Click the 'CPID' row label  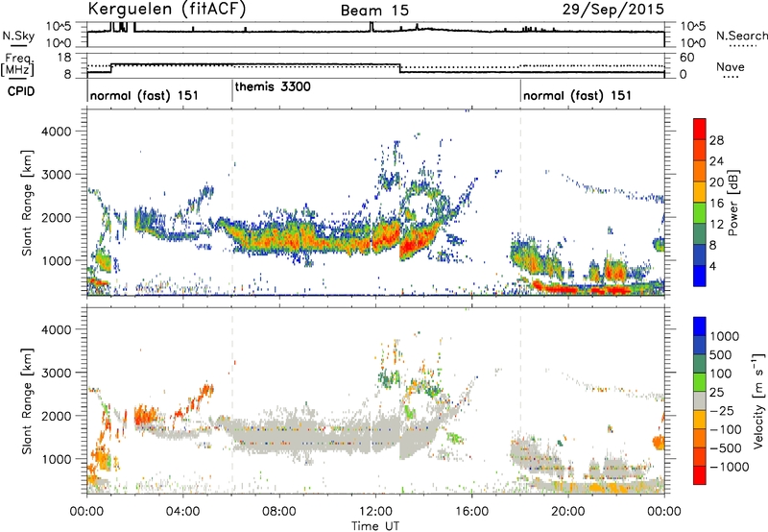tap(21, 91)
